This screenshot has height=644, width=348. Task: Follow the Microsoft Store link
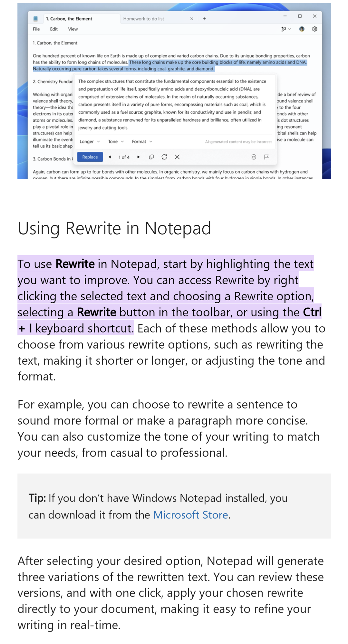(191, 515)
